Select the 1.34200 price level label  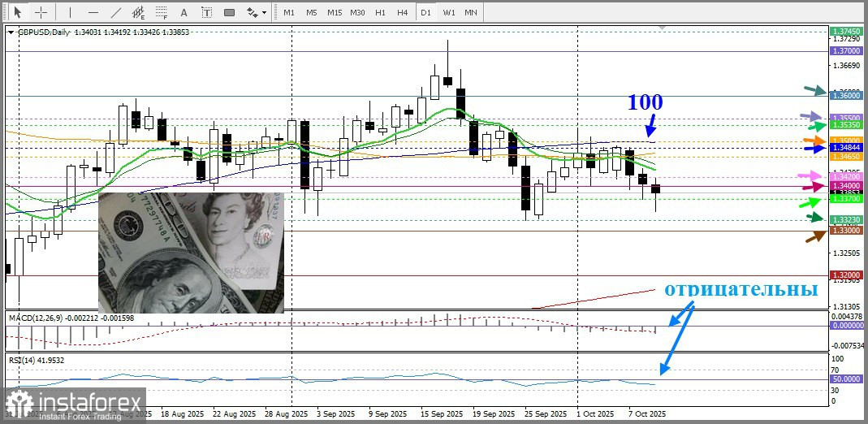coord(847,176)
